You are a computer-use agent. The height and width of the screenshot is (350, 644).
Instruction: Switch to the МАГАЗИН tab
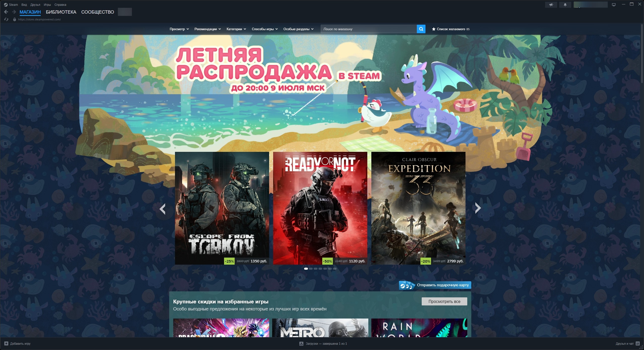[30, 12]
